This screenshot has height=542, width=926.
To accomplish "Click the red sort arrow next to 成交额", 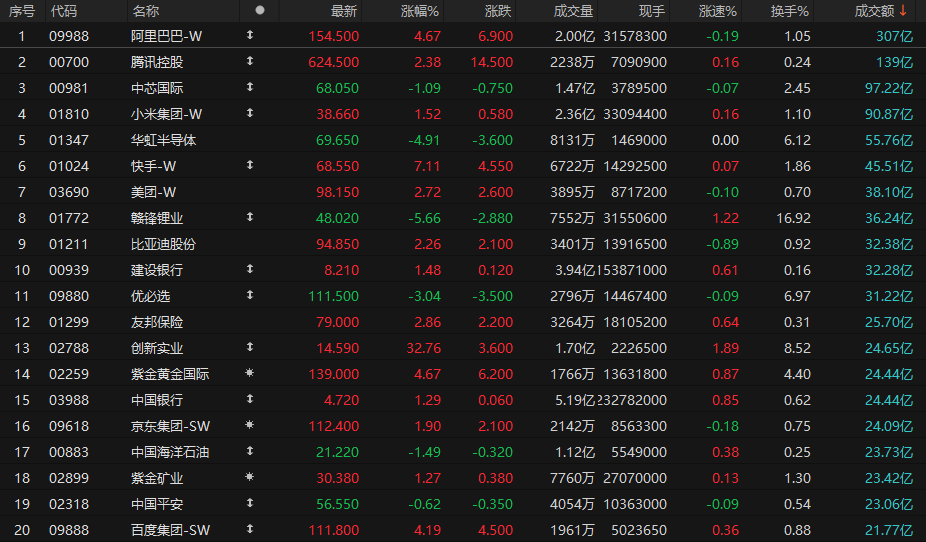I will click(904, 11).
